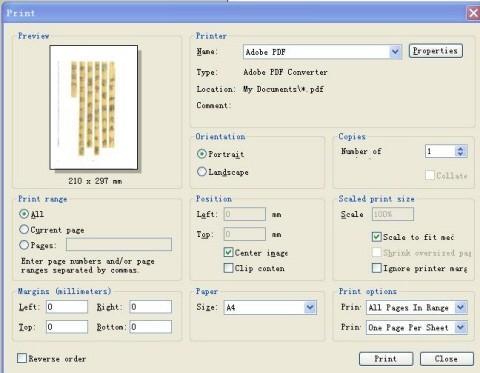Click the Properties button
480x373 pixels.
(436, 51)
